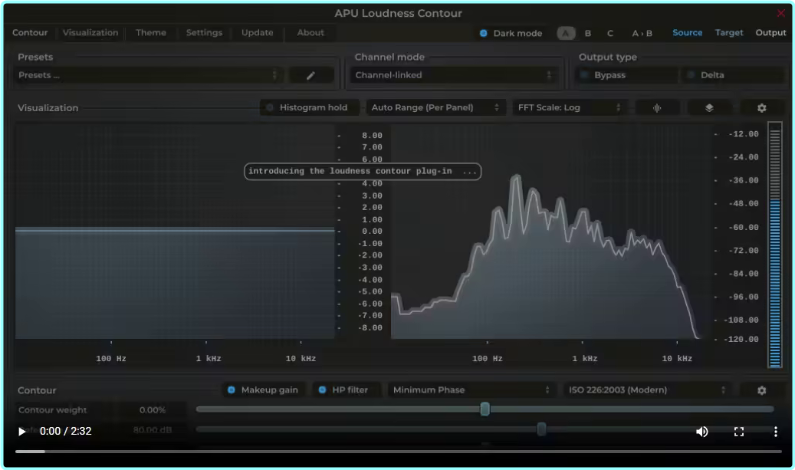Switch view to Source
The image size is (795, 470).
[687, 32]
